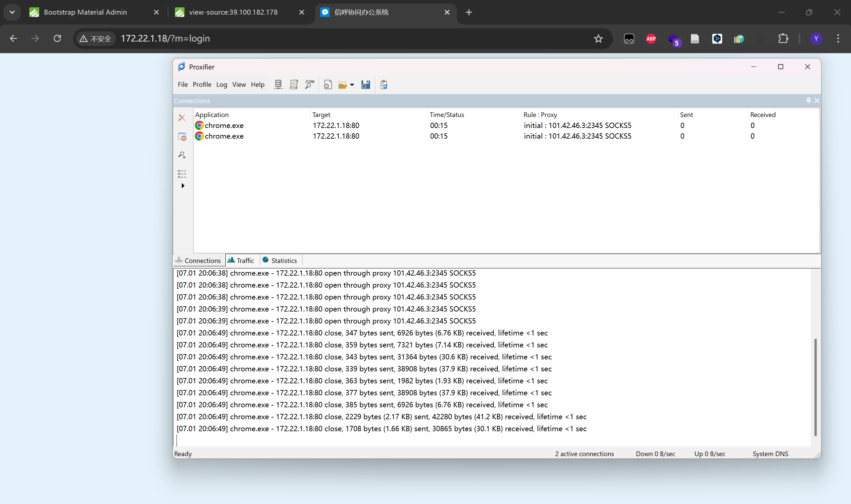851x504 pixels.
Task: Click Save Profile floppy disk icon
Action: (x=365, y=84)
